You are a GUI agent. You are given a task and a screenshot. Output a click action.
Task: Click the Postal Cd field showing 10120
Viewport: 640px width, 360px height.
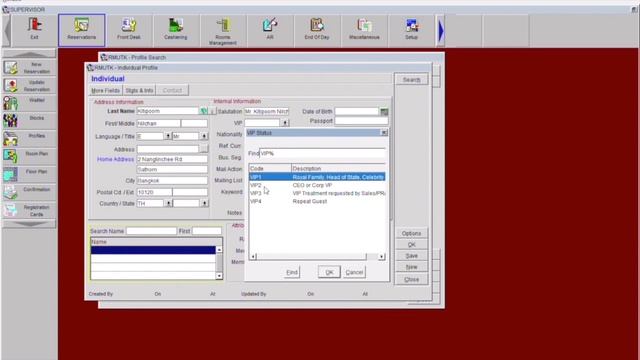pos(154,192)
